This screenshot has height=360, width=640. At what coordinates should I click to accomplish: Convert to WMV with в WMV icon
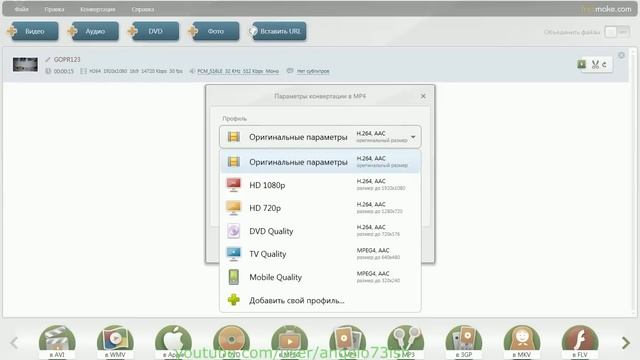pyautogui.click(x=115, y=342)
